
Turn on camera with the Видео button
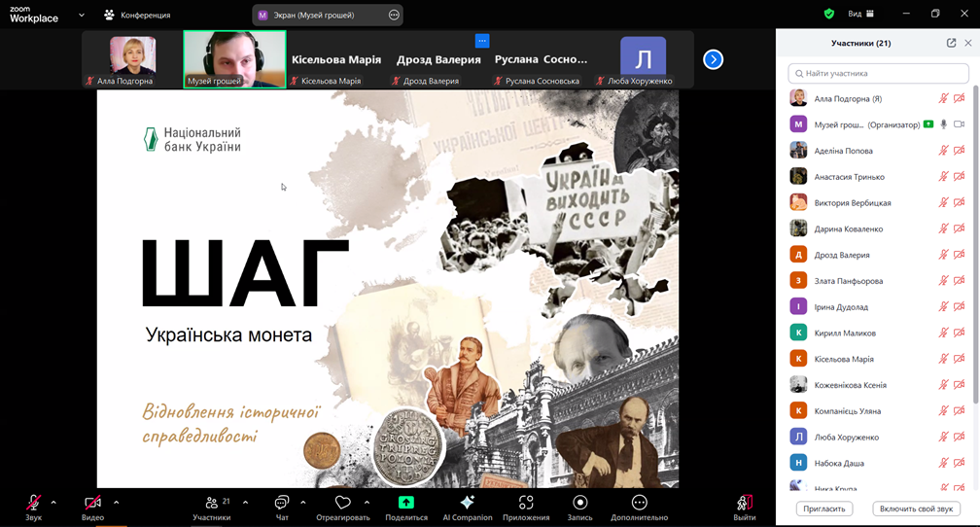coord(92,508)
